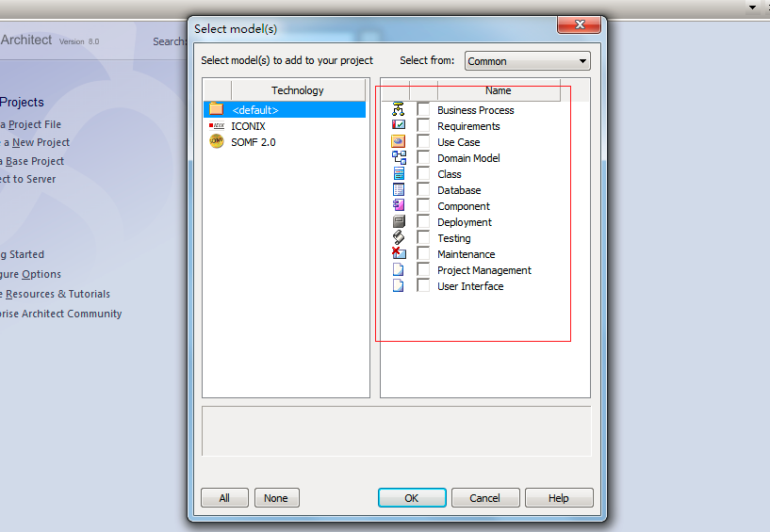Open the Enterprise Architect Community link
The height and width of the screenshot is (532, 770).
(x=61, y=314)
